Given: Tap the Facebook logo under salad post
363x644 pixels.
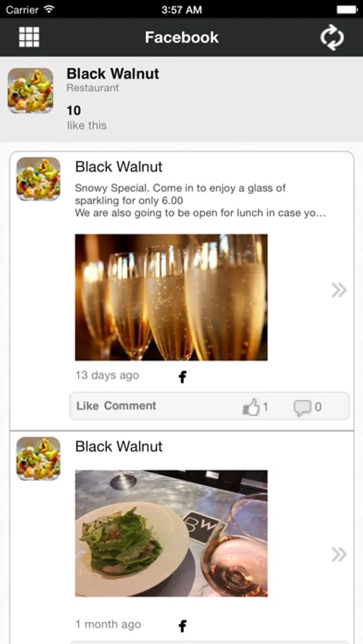Looking at the screenshot, I should (183, 626).
